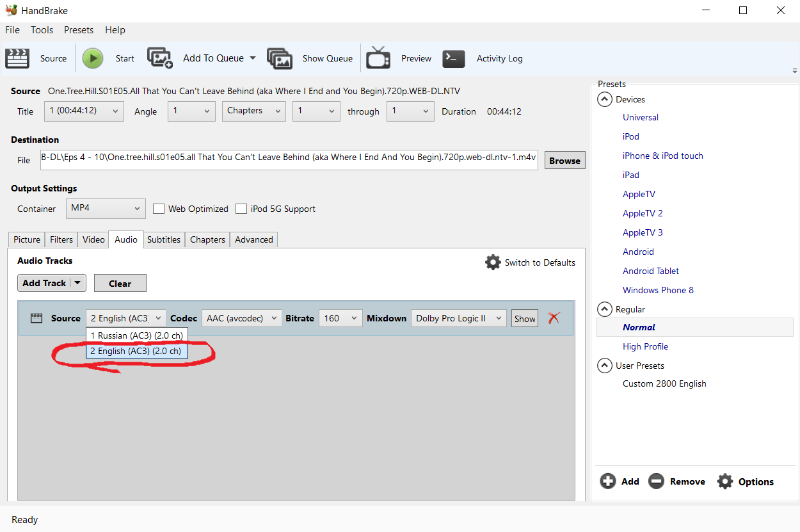
Task: Select the iPod preset
Action: pos(631,136)
